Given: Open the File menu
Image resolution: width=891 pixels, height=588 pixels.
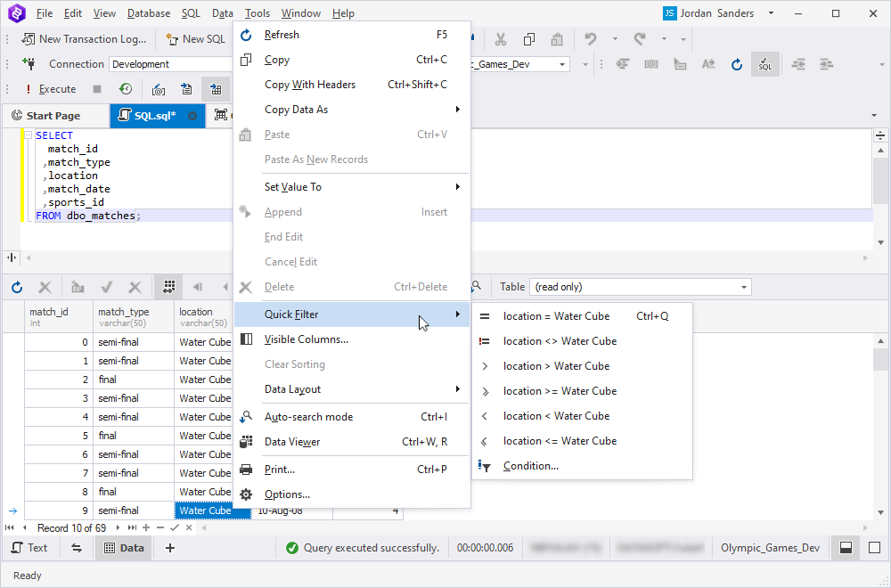Looking at the screenshot, I should point(44,13).
